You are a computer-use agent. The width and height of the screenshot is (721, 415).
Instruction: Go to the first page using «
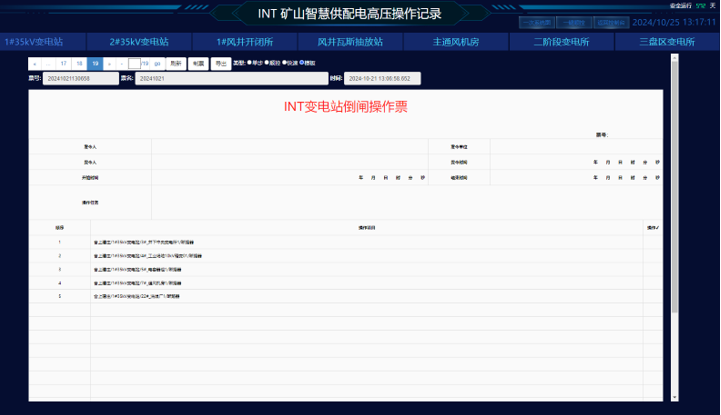(36, 62)
